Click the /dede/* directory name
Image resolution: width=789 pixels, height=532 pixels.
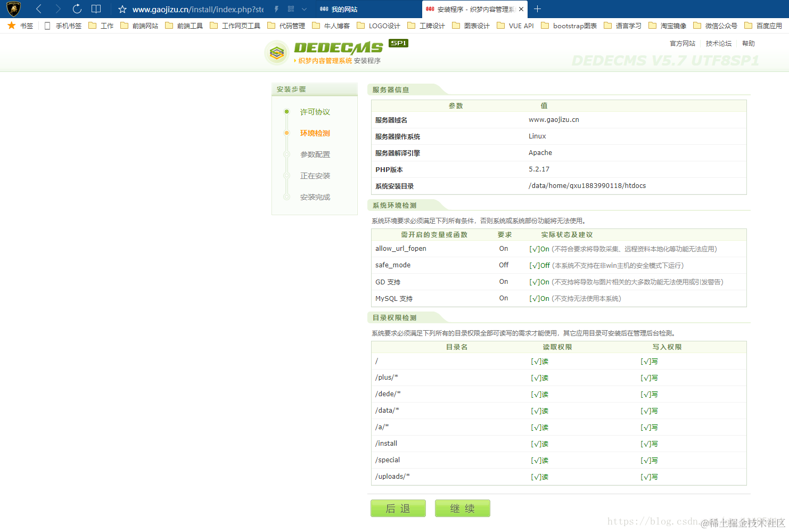tap(388, 394)
